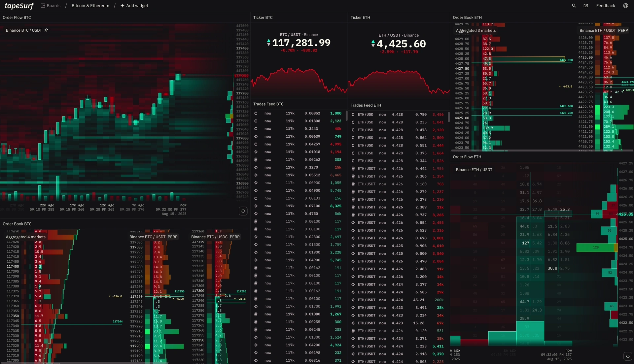Click BTC / USDT price 117,281.99

tap(301, 43)
